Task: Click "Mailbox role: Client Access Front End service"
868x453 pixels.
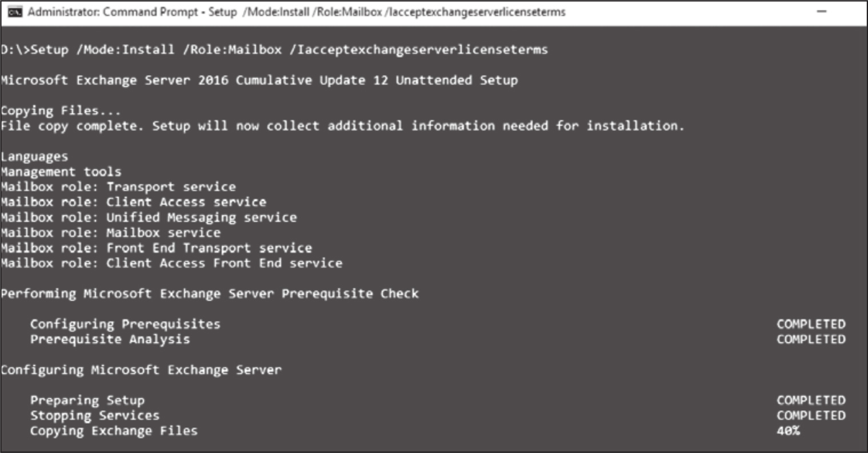Action: [x=171, y=263]
